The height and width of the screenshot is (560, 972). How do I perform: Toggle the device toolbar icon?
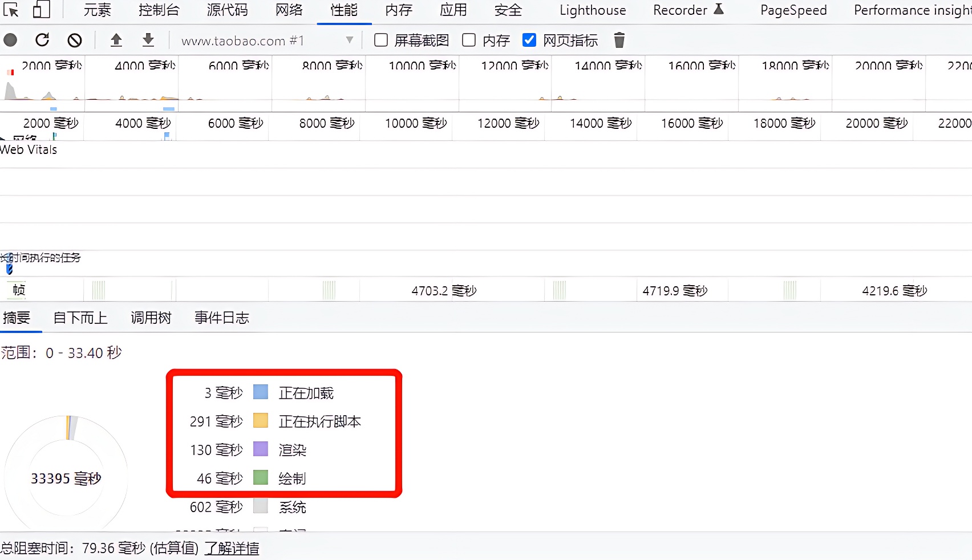(40, 10)
